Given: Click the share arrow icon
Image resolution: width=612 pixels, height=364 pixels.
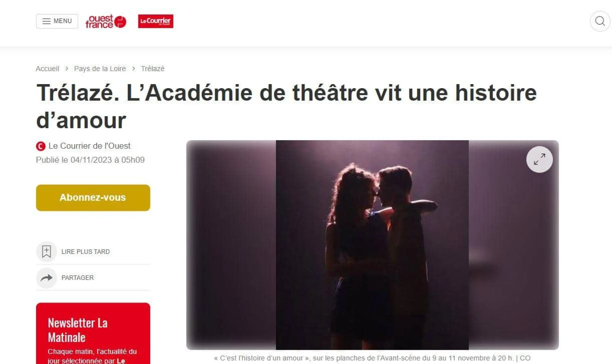Looking at the screenshot, I should (46, 278).
